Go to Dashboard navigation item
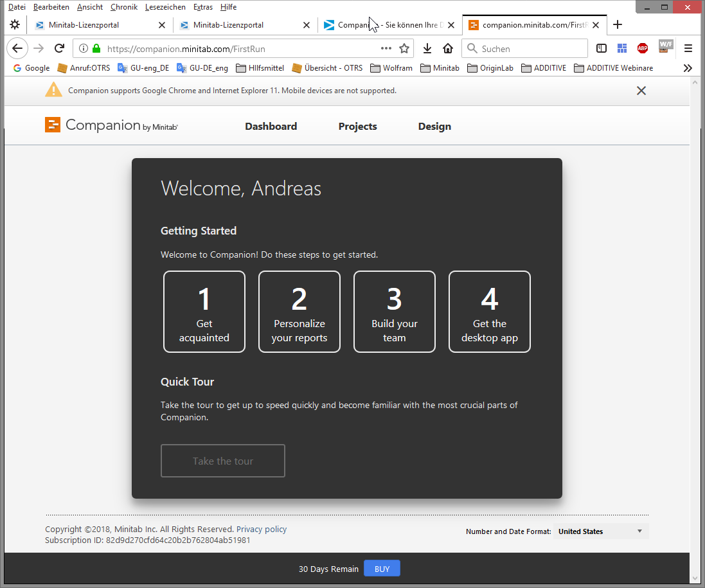Screen dimensions: 705x588 pos(271,127)
